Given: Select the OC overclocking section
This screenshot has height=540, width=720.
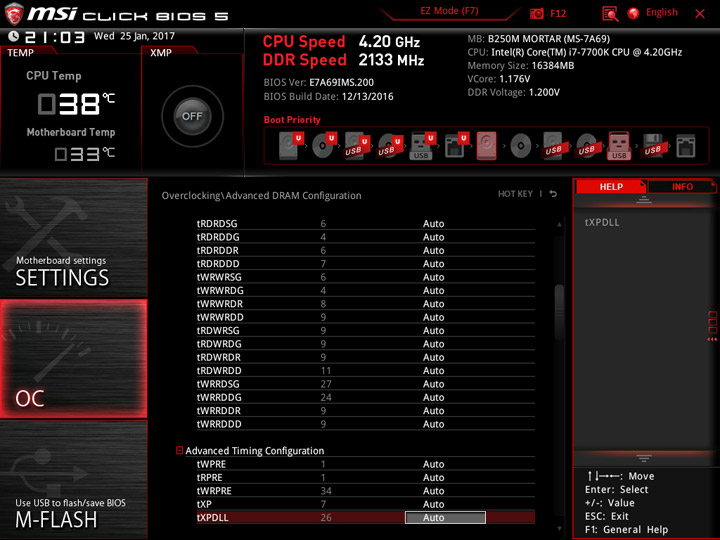Looking at the screenshot, I should 74,359.
